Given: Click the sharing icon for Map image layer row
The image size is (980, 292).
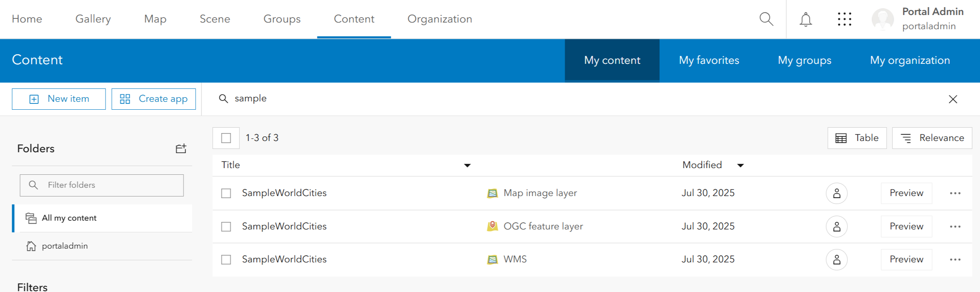Looking at the screenshot, I should (x=837, y=193).
